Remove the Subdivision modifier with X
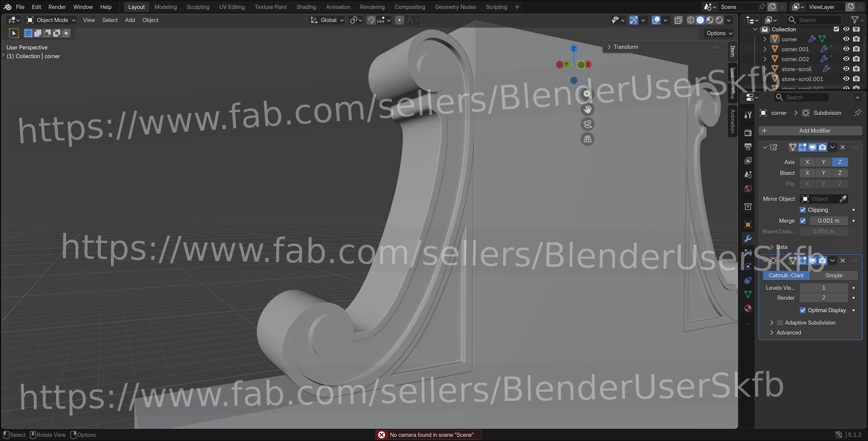Screen dimensions: 868x441 (843, 261)
